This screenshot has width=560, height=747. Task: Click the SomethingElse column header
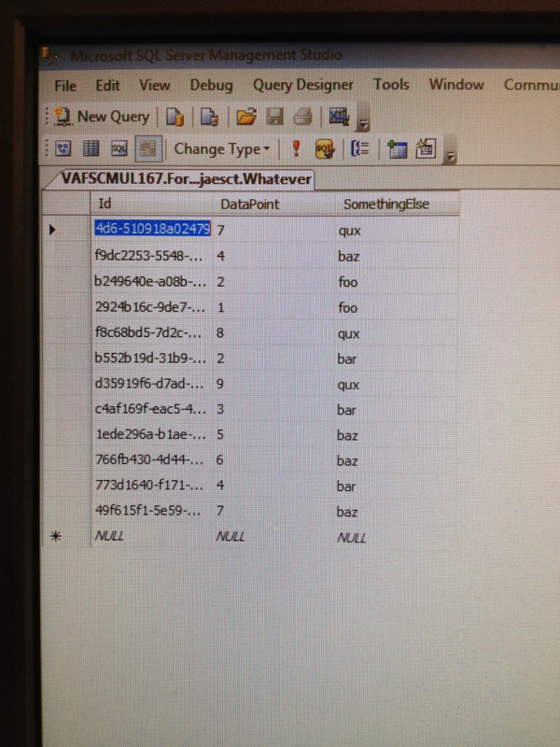pos(398,204)
